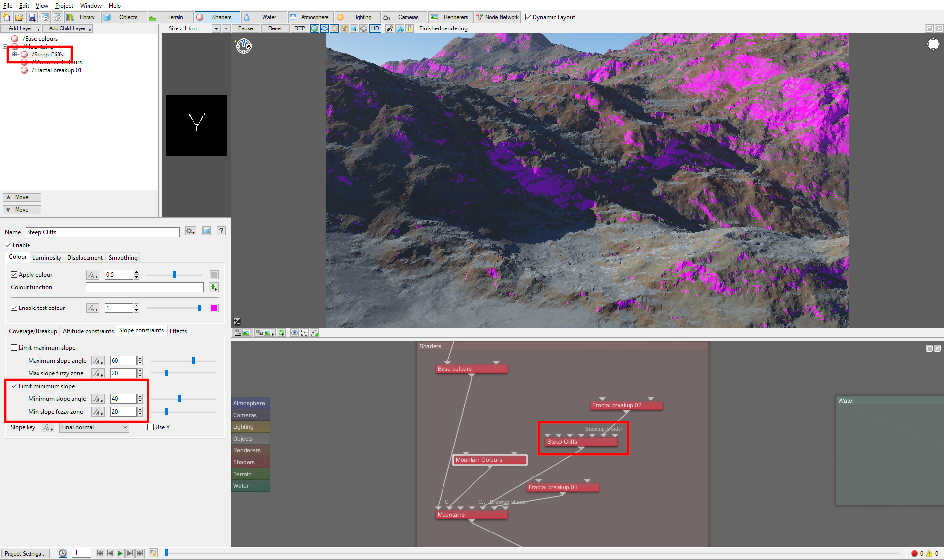Click the Open project folder icon
The image size is (944, 560).
[x=19, y=17]
